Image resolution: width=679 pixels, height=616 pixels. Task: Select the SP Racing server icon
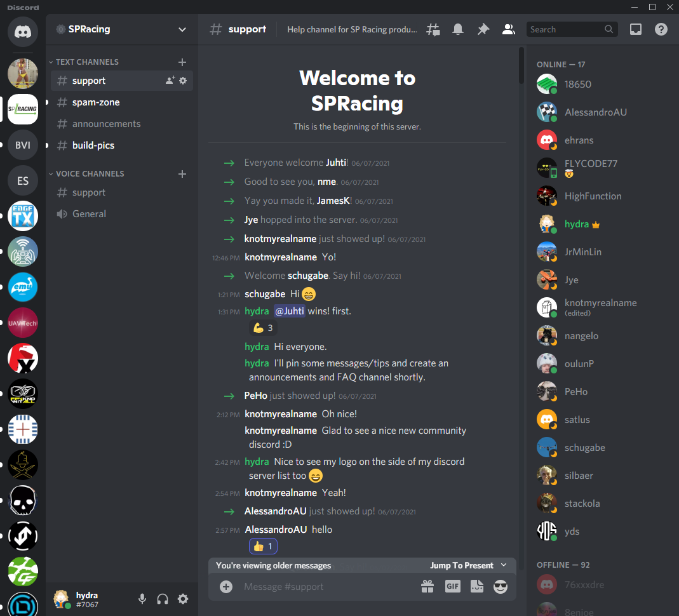coord(22,109)
